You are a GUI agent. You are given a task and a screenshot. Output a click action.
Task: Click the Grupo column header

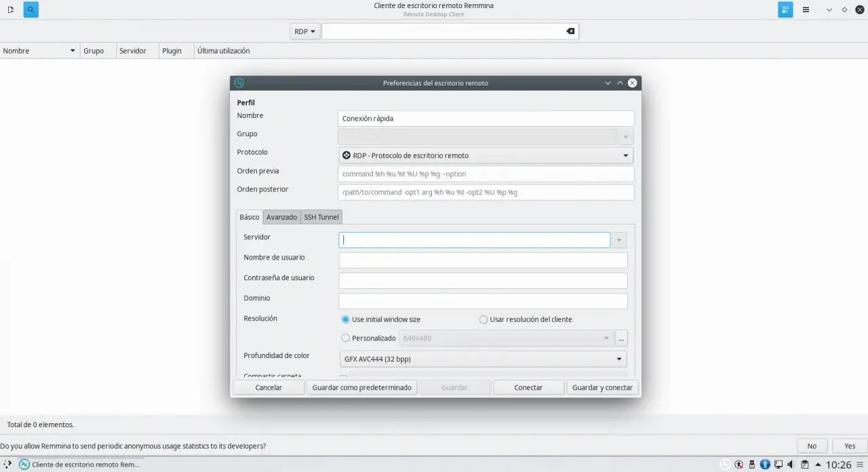[x=98, y=51]
